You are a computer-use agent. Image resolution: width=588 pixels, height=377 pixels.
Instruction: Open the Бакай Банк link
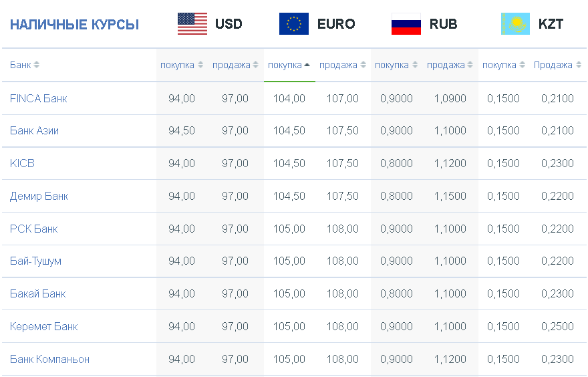click(37, 293)
